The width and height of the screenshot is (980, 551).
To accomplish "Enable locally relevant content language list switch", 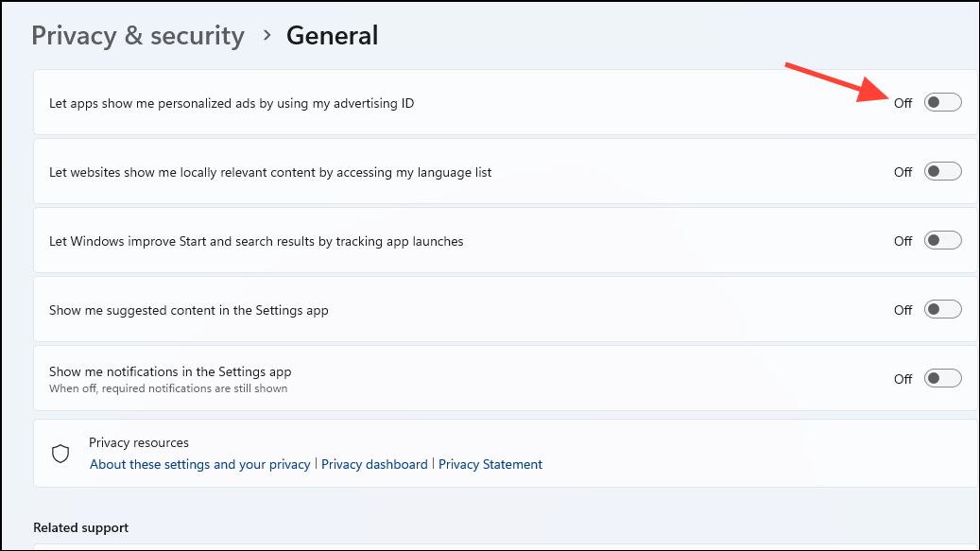I will (x=942, y=172).
